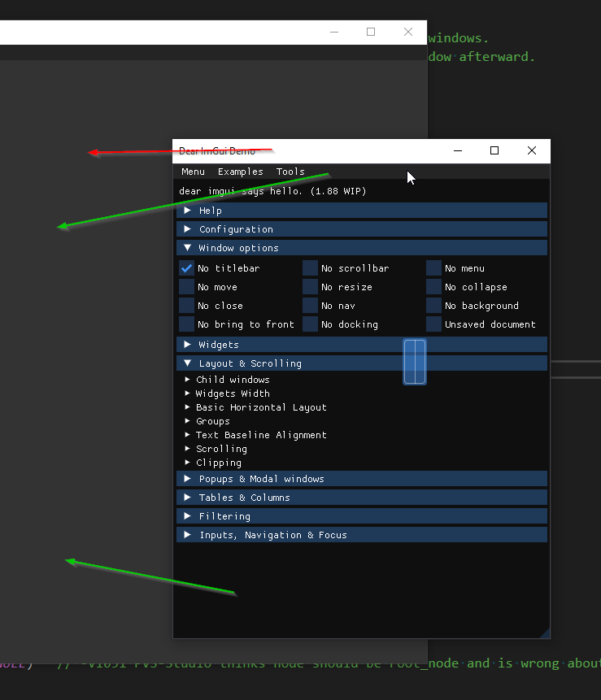
Task: Enable the "Unsaved document" marker
Action: 433,324
